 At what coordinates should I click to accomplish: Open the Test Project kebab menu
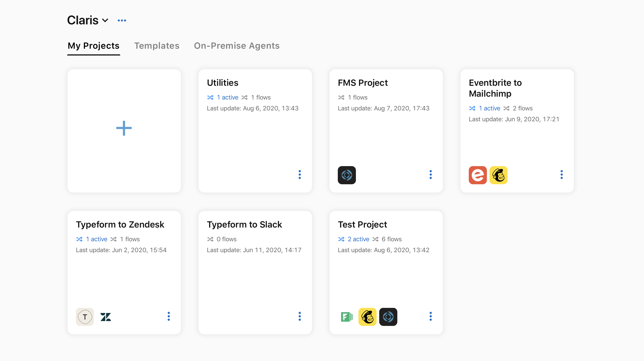(430, 316)
